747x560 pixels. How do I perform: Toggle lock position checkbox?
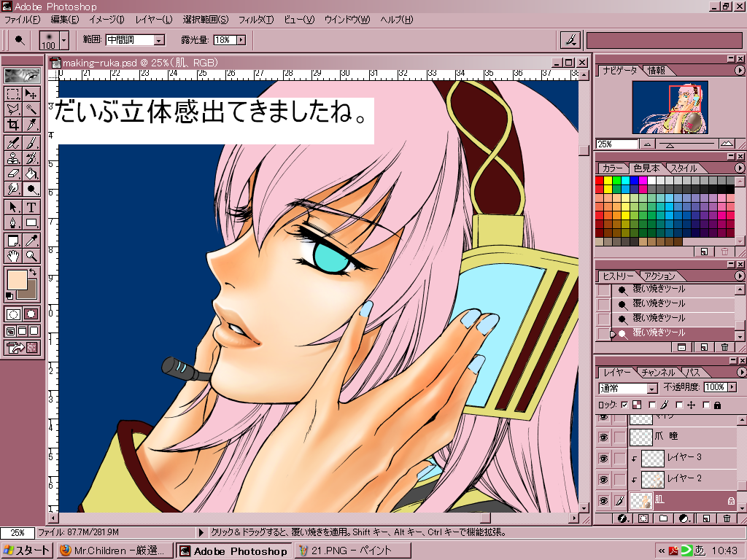679,405
